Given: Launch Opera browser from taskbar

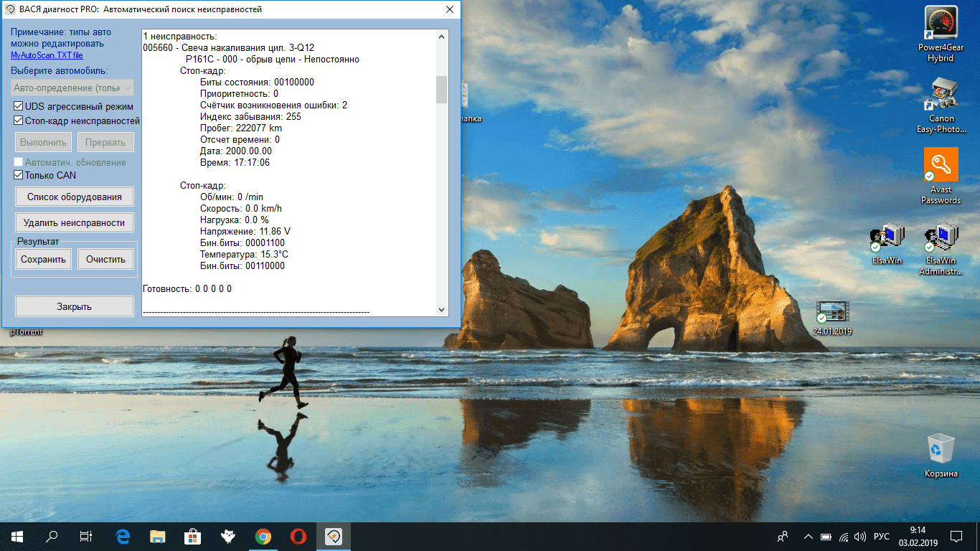Looking at the screenshot, I should (298, 537).
